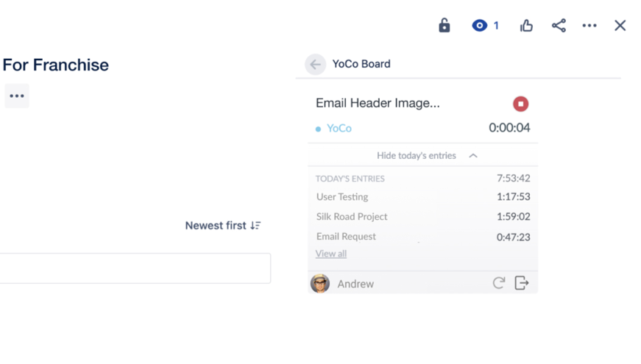The image size is (641, 364).
Task: Open the share icon
Action: (x=559, y=26)
